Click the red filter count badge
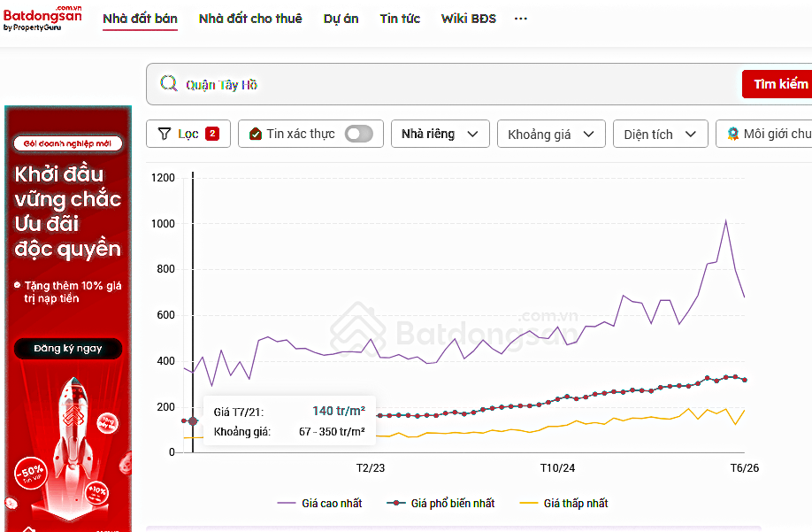The width and height of the screenshot is (812, 532). click(x=212, y=134)
